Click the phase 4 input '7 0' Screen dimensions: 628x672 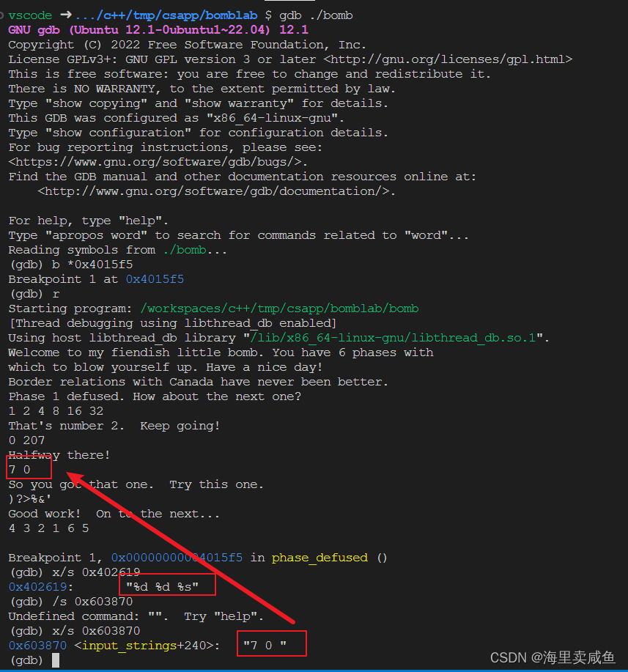coord(19,470)
